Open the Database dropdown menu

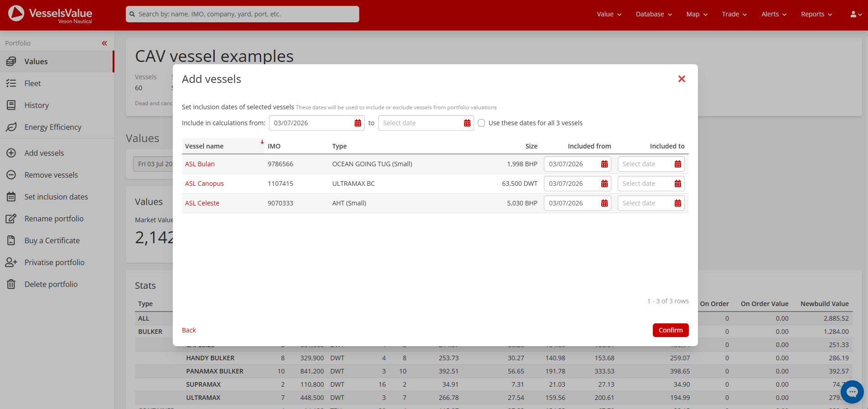[x=654, y=14]
